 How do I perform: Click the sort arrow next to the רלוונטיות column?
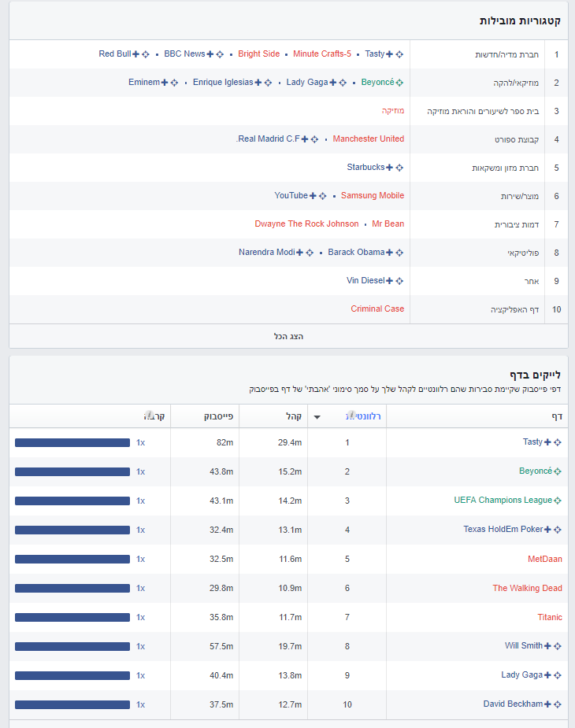coord(317,417)
